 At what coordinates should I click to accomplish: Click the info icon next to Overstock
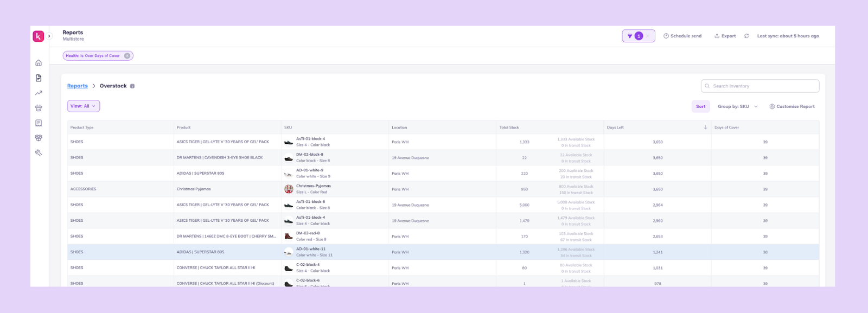click(x=132, y=86)
